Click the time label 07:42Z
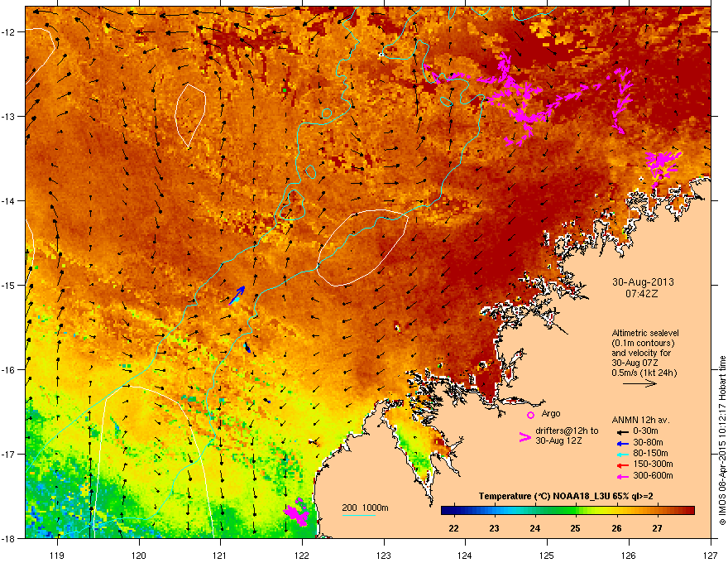Screen dimensions: 728x563 642,294
